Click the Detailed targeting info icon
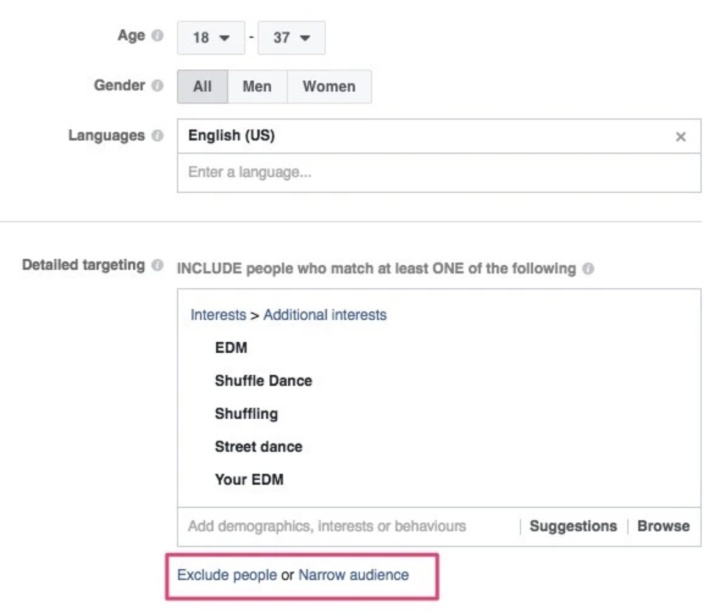Image resolution: width=720 pixels, height=613 pixels. 156,267
